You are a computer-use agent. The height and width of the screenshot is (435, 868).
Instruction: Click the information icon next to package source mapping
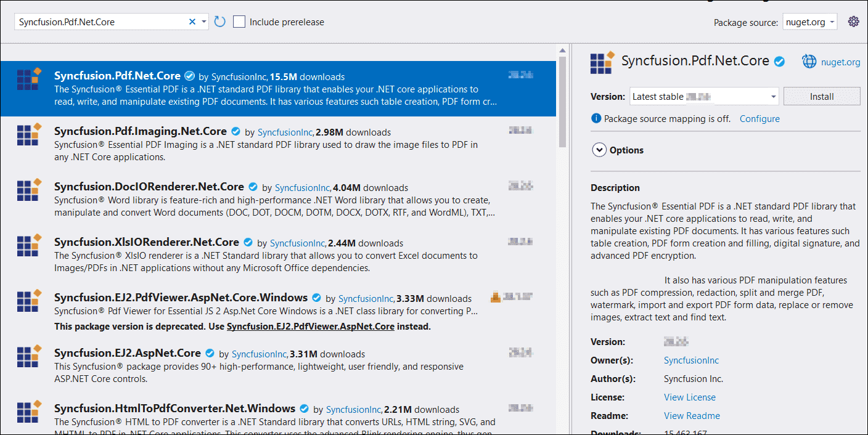596,118
